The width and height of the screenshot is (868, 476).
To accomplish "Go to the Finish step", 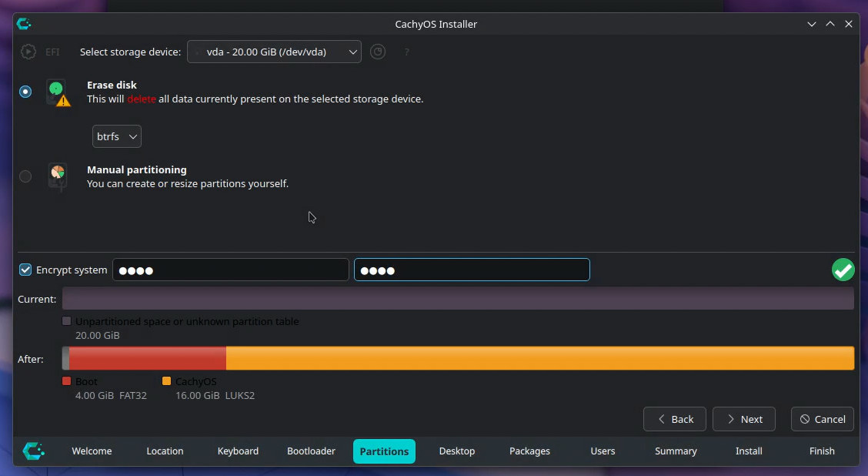I will coord(822,451).
